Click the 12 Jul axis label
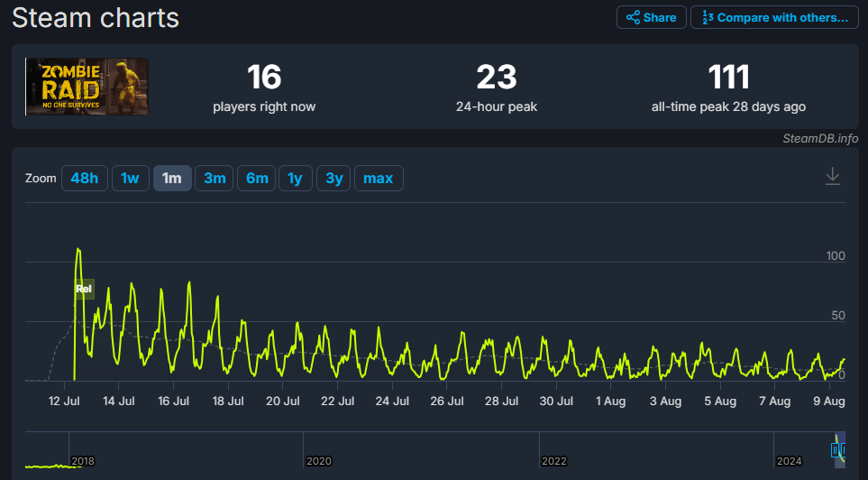This screenshot has height=480, width=868. click(64, 401)
